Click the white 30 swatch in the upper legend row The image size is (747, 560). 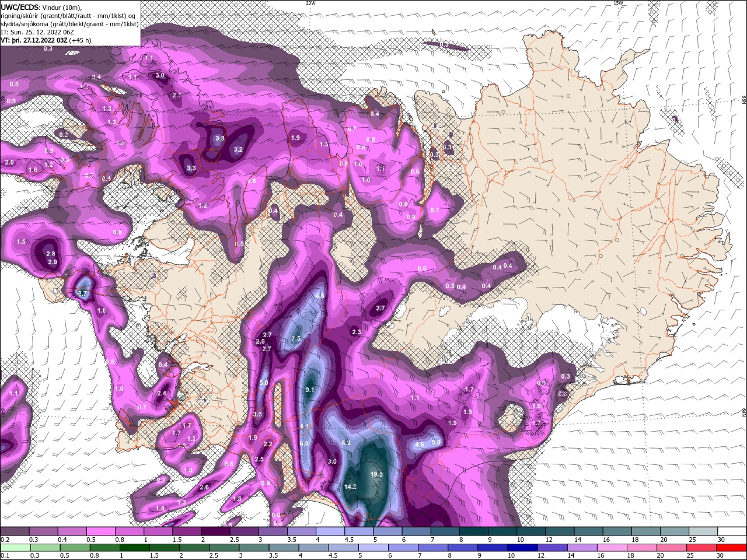[732, 531]
